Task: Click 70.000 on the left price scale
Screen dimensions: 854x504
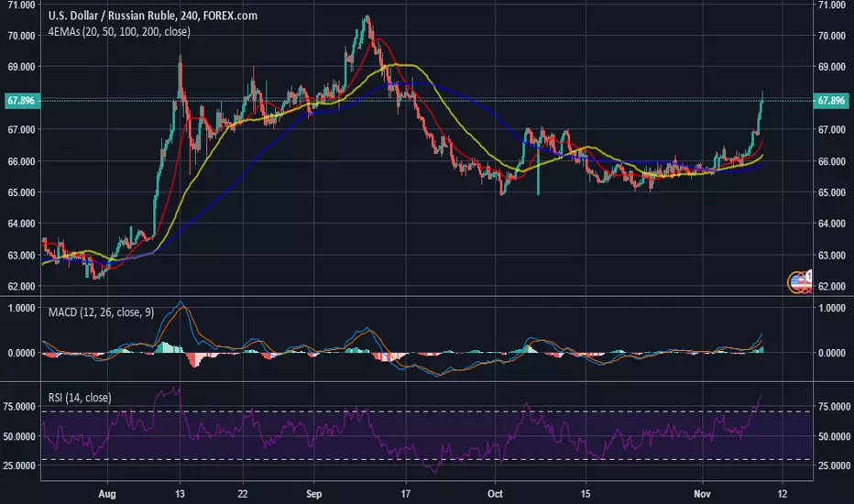Action: pyautogui.click(x=22, y=36)
